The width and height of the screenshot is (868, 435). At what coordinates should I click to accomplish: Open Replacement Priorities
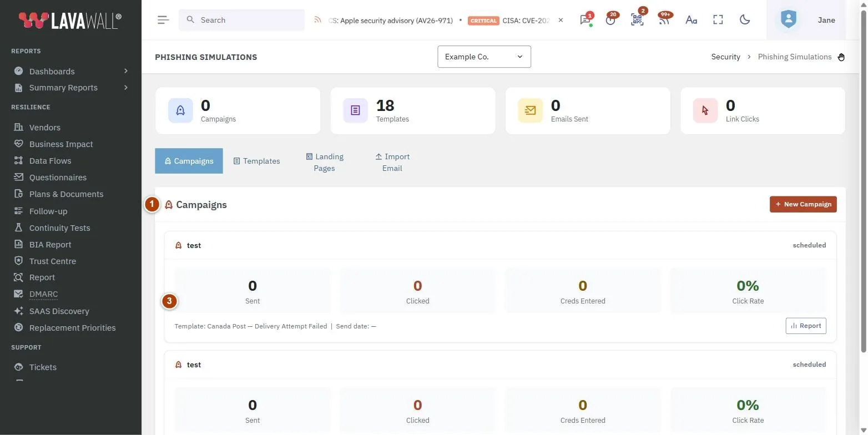pos(72,327)
